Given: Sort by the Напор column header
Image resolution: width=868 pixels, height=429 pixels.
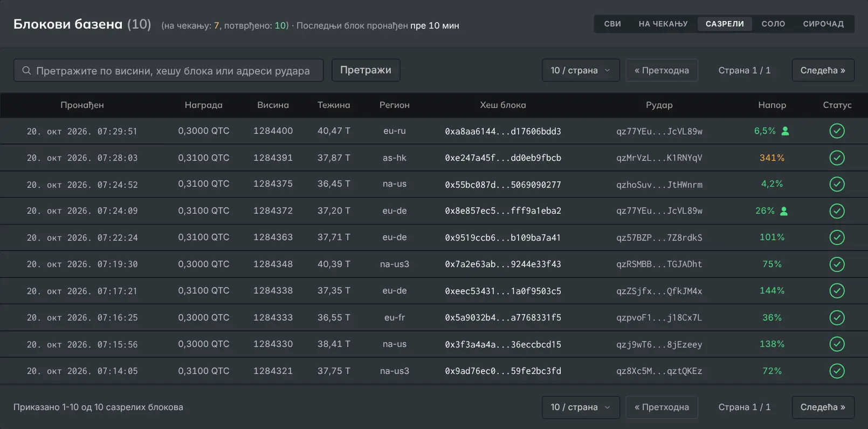Looking at the screenshot, I should (x=772, y=105).
